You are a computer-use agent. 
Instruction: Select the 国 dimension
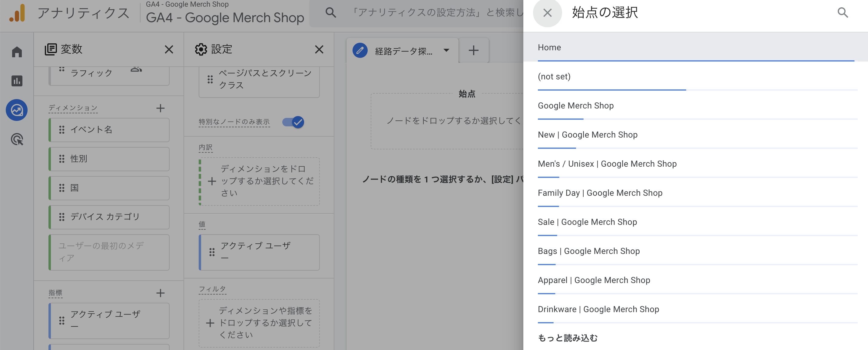tap(109, 188)
